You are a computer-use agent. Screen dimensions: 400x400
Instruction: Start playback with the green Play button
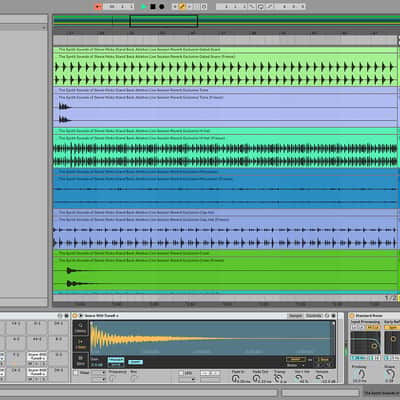[x=143, y=6]
